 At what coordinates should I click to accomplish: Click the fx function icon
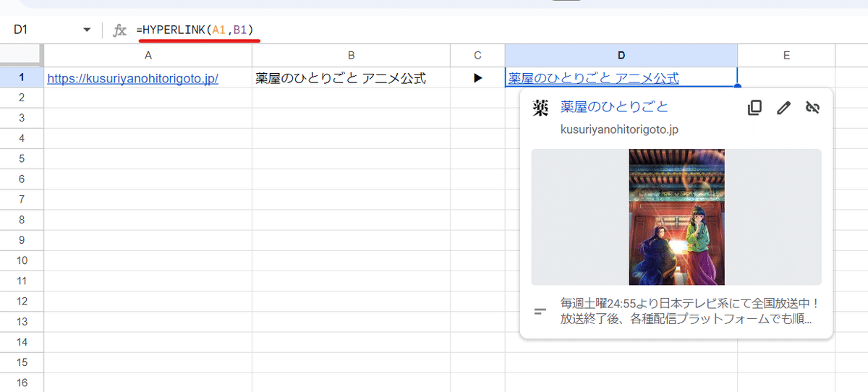(120, 30)
